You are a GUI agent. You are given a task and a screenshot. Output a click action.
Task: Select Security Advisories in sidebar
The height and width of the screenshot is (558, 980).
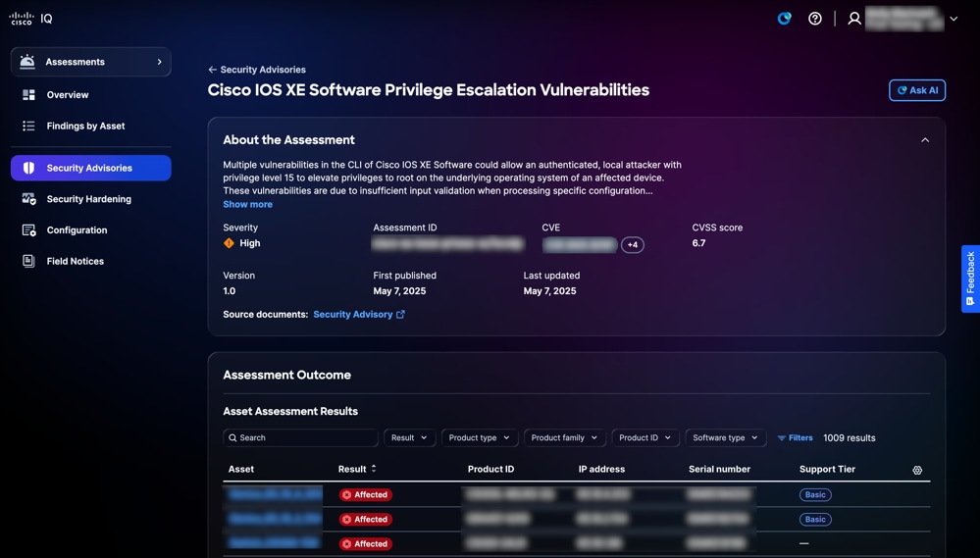coord(90,168)
